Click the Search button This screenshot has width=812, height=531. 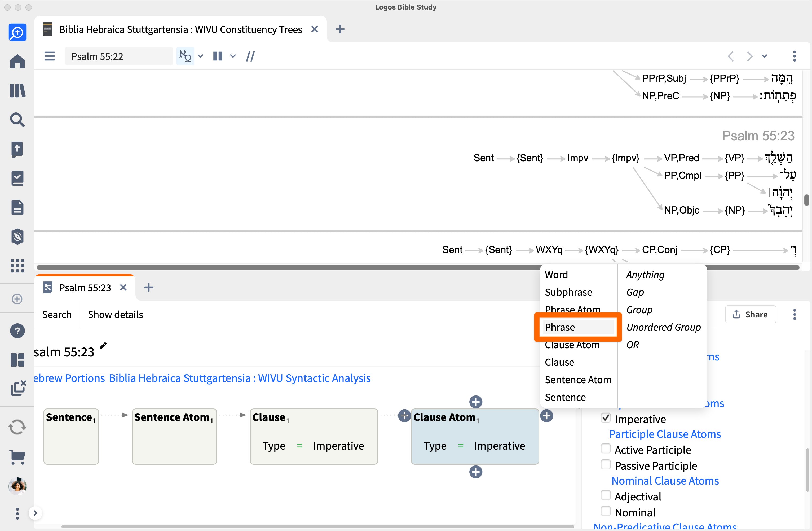(x=57, y=315)
